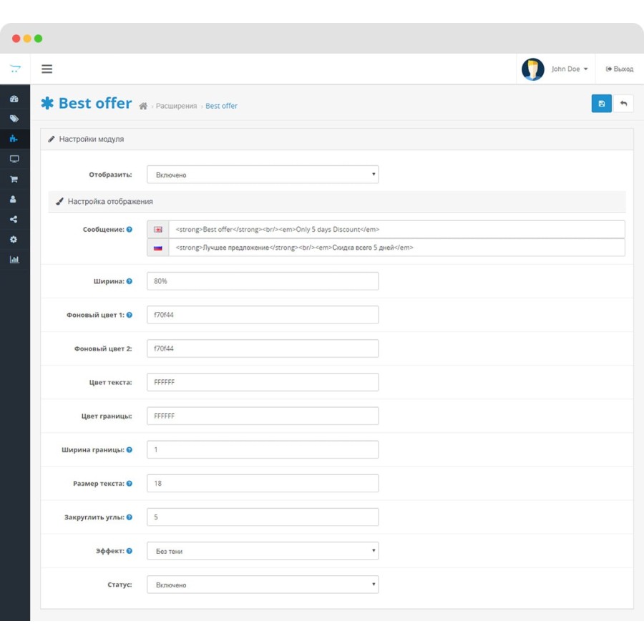
Task: Click the Цвет границы: label
Action: tap(107, 416)
